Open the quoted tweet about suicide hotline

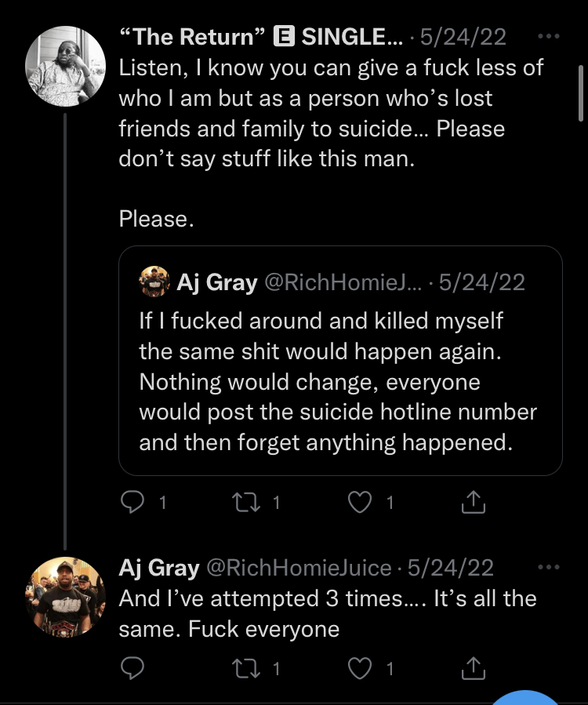click(339, 380)
